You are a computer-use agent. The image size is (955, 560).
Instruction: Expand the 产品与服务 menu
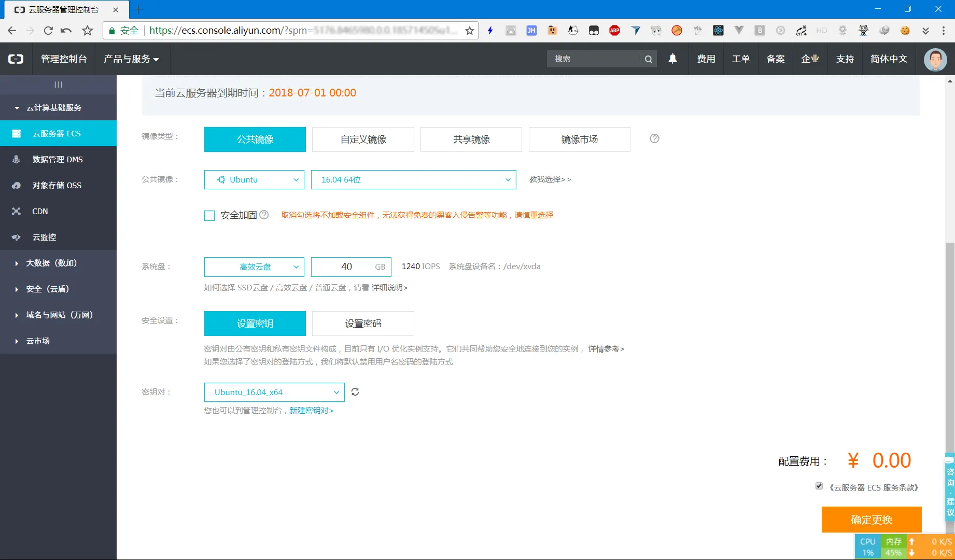pyautogui.click(x=131, y=59)
